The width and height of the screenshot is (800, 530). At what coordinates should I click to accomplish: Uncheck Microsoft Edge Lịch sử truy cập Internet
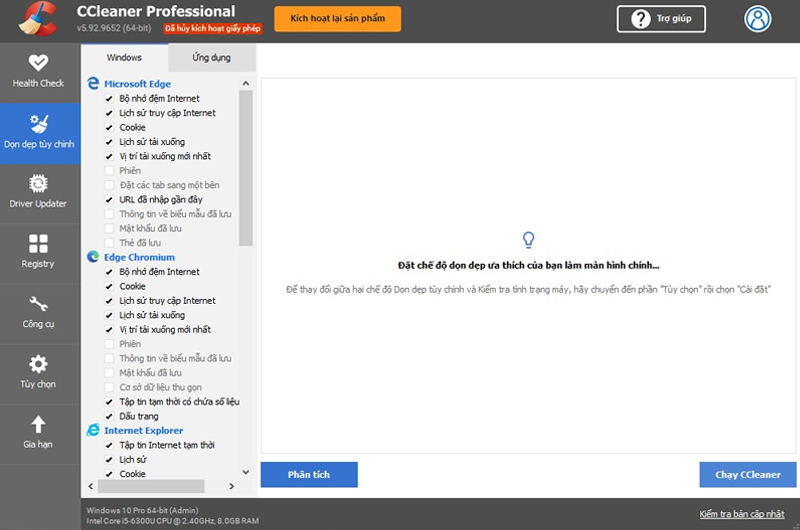pos(109,113)
